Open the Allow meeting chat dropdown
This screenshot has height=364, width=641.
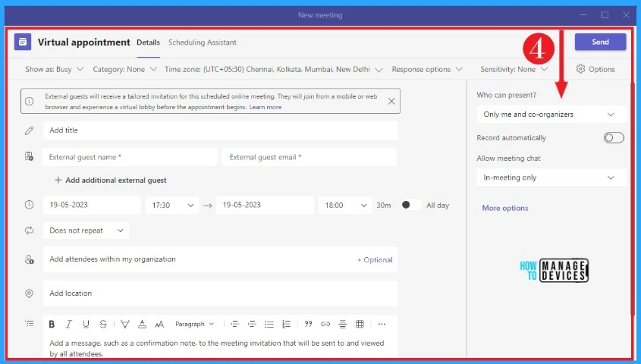click(x=551, y=177)
